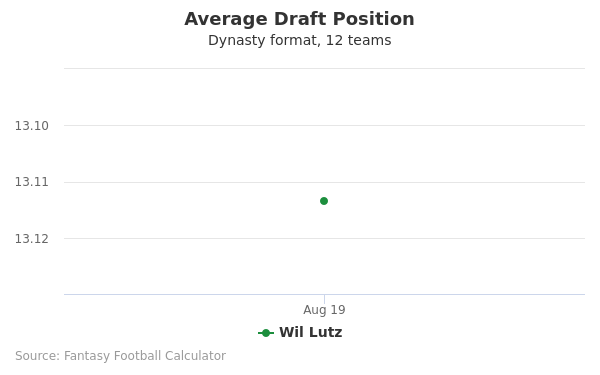
Task: Click the gridline at the 13.12 level
Action: tap(324, 238)
